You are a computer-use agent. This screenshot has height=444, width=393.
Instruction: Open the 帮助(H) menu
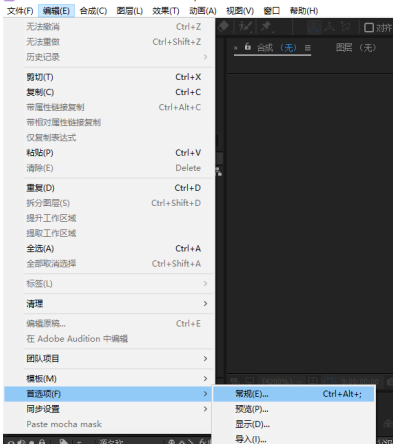[304, 11]
